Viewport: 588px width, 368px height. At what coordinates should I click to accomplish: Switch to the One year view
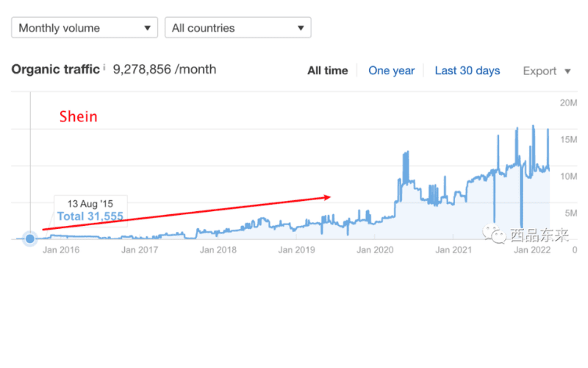pos(392,71)
